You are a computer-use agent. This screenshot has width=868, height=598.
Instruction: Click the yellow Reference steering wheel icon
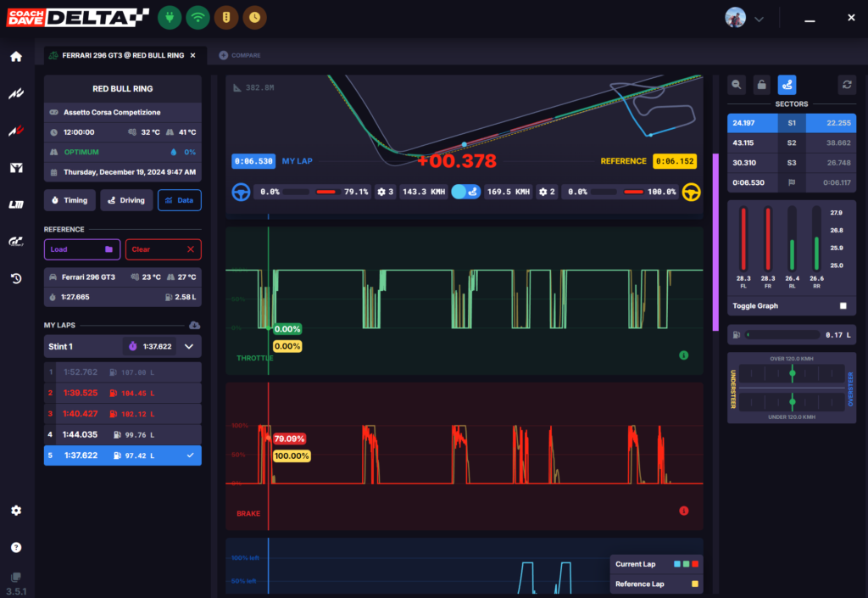[692, 193]
